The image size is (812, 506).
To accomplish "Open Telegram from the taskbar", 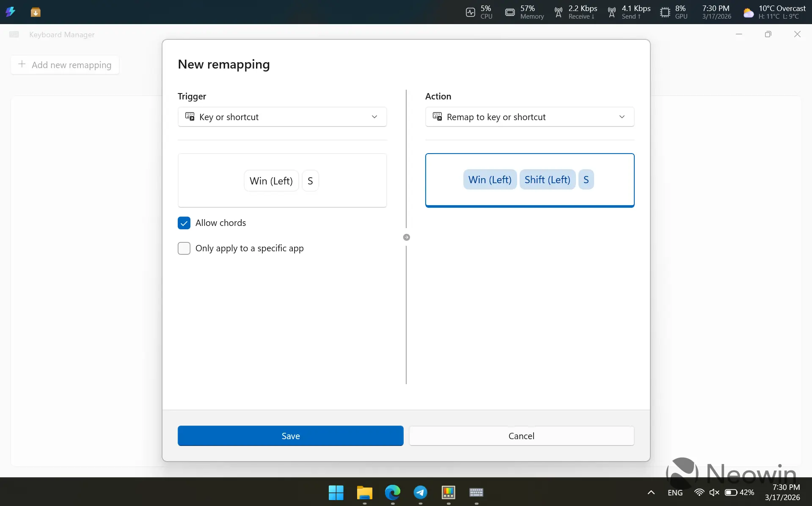I will (420, 492).
